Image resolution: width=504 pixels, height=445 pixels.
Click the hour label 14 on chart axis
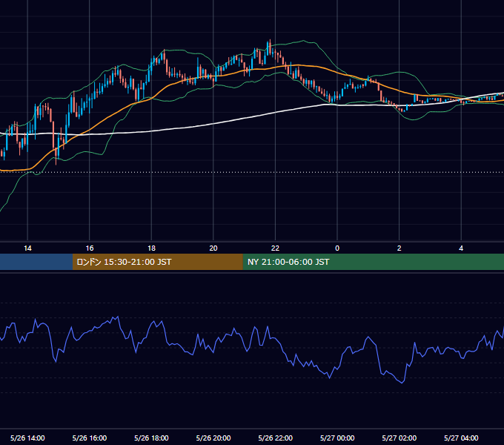coord(27,248)
